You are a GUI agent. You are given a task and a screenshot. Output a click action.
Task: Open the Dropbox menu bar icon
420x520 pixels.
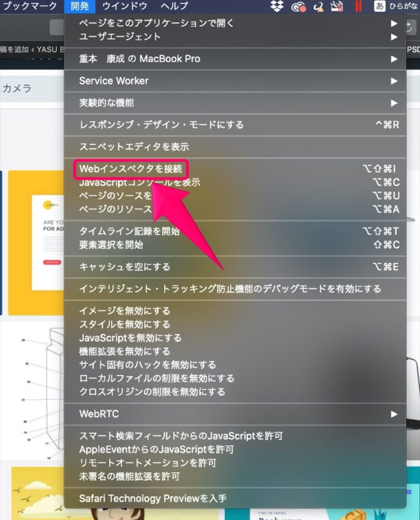[x=277, y=6]
